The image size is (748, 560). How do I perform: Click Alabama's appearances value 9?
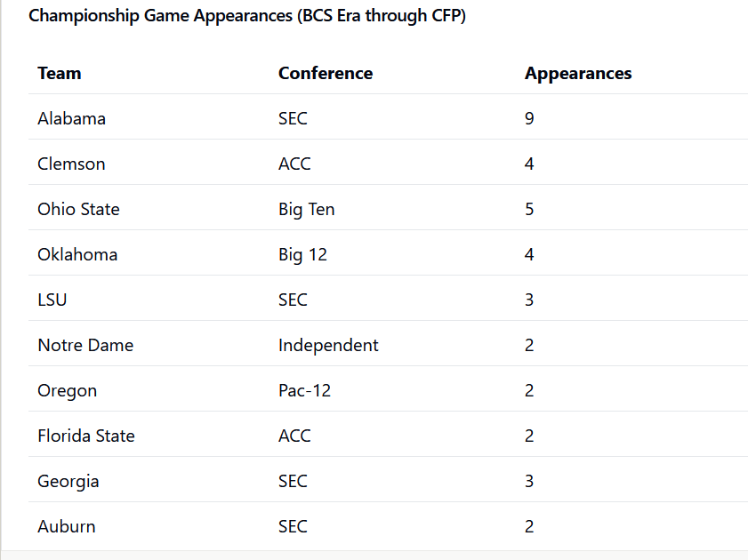tap(529, 119)
